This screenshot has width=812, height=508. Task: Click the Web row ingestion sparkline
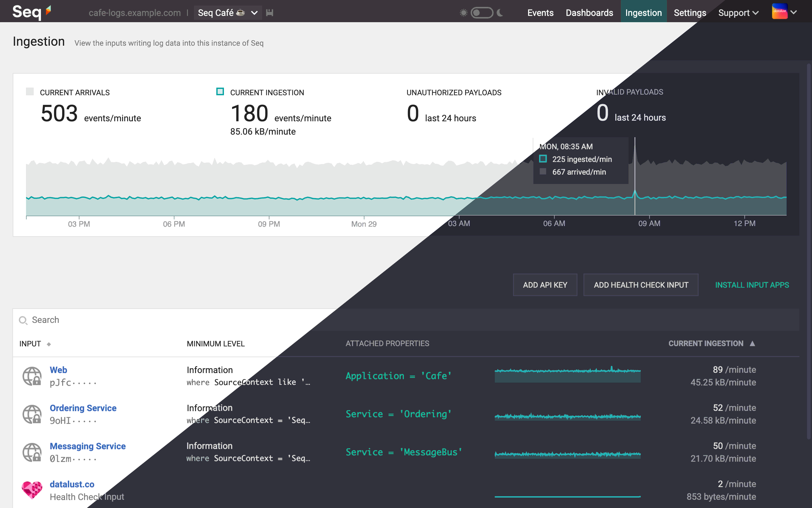(567, 374)
